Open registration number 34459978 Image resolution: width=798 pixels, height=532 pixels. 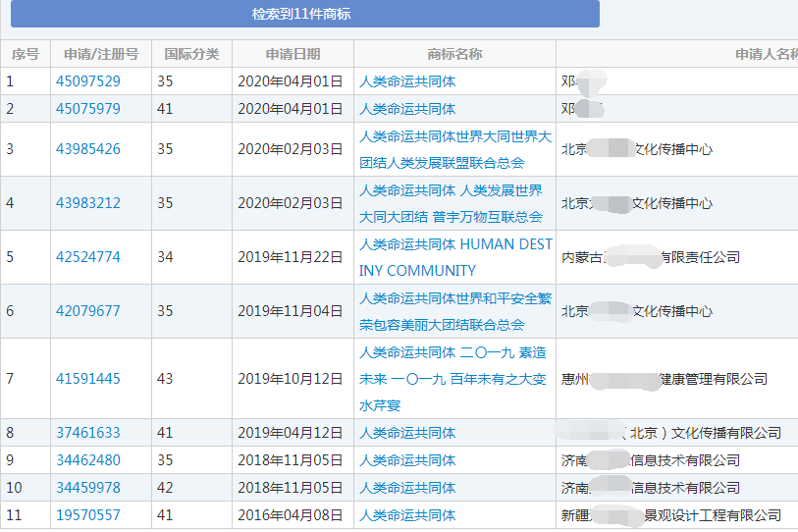click(x=88, y=488)
